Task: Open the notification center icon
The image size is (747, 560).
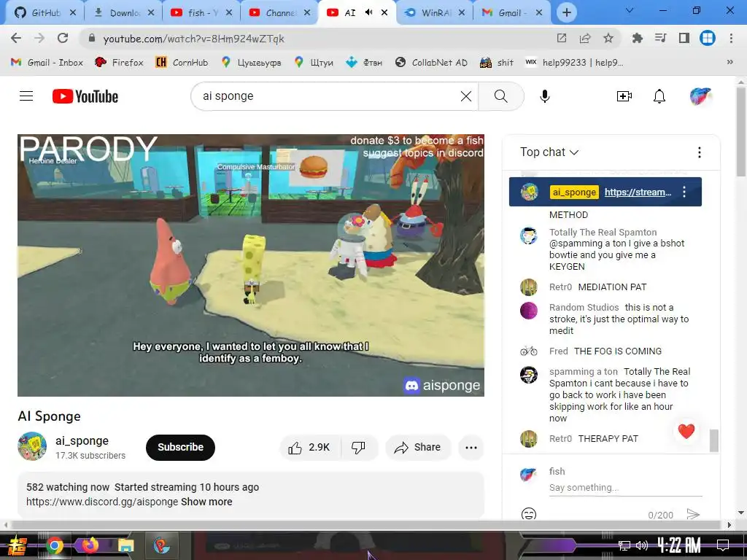Action: point(723,545)
